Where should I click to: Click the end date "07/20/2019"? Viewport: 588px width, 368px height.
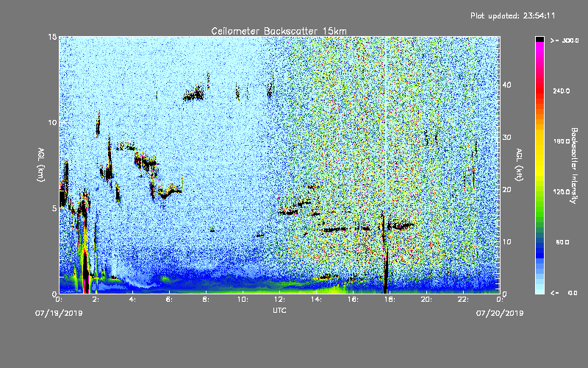pyautogui.click(x=500, y=314)
